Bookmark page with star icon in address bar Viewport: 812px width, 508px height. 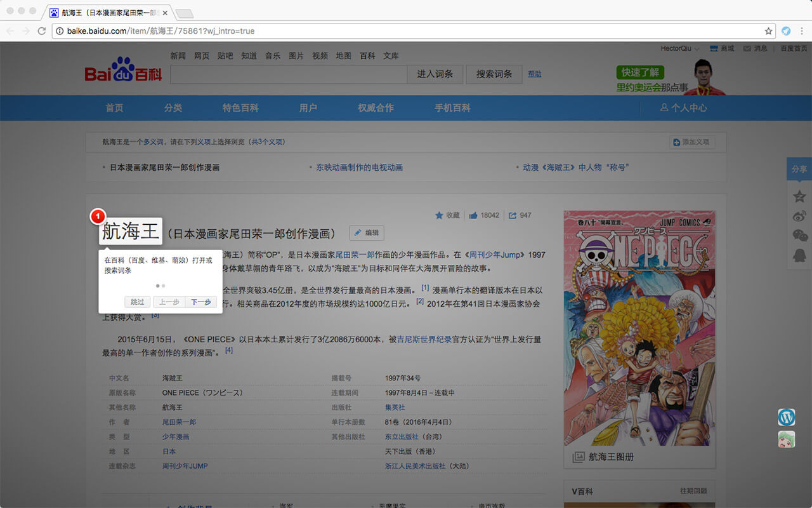pyautogui.click(x=768, y=30)
